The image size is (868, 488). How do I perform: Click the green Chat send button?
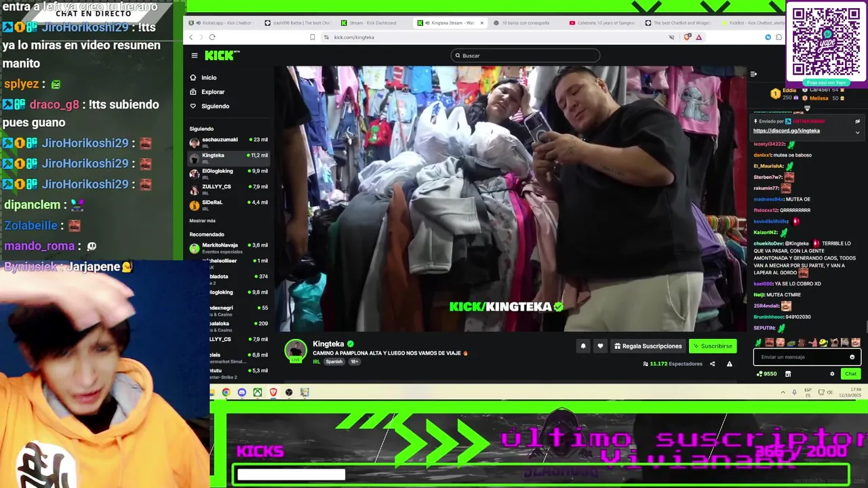point(850,374)
